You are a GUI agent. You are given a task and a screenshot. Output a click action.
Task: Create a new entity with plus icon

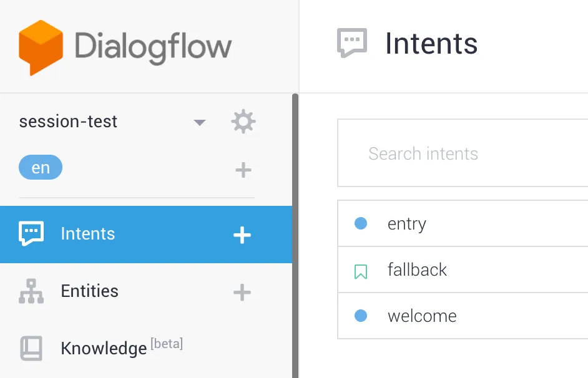pos(242,292)
